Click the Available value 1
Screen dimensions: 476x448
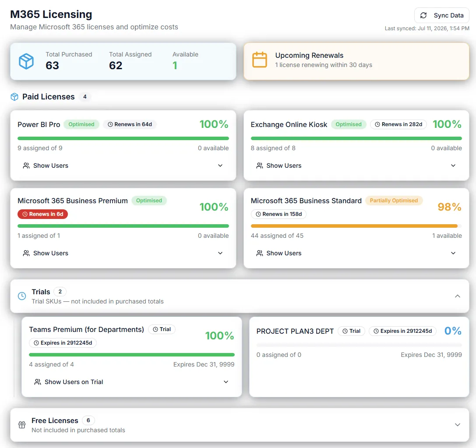(175, 66)
